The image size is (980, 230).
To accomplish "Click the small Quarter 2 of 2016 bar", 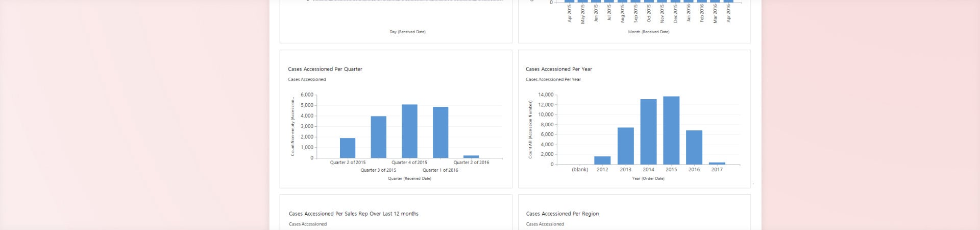I will coord(471,156).
